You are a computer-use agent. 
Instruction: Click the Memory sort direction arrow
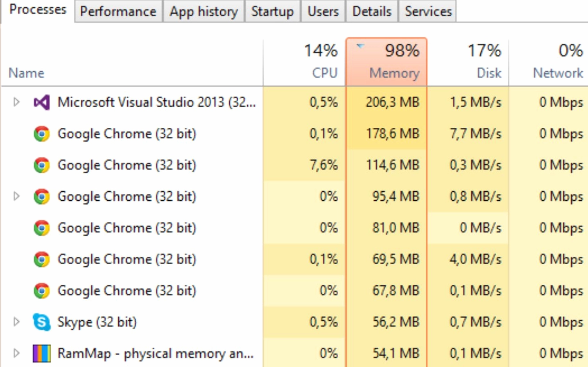click(x=360, y=46)
